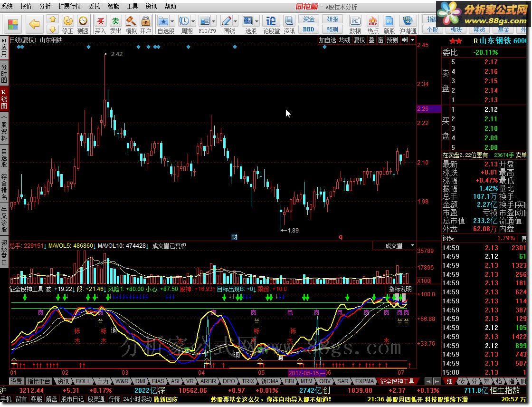This screenshot has height=407, width=532.
Task: Click the 加自选 button
Action: (x=327, y=40)
